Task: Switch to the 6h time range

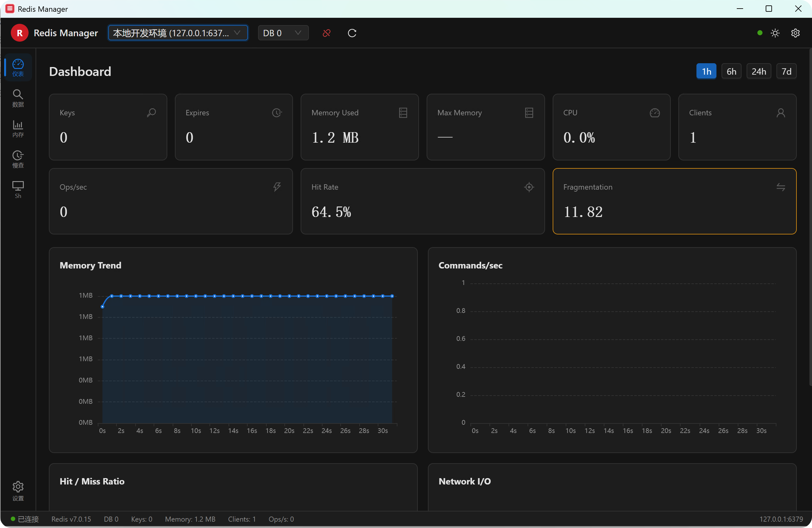Action: point(731,71)
